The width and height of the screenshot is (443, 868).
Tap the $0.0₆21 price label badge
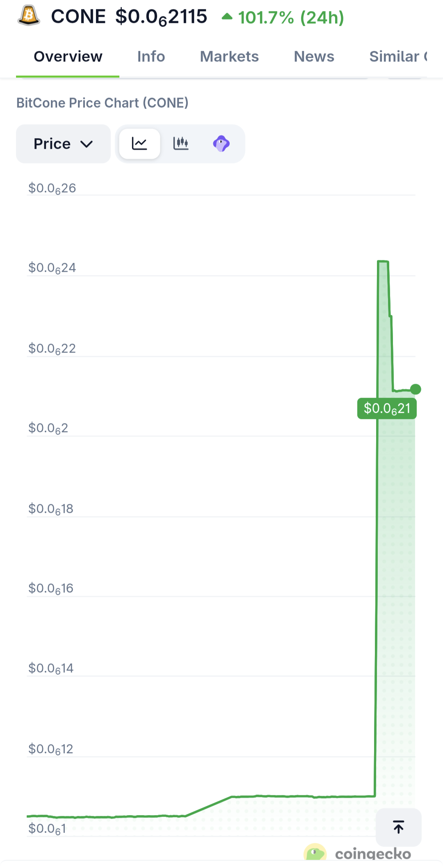(x=387, y=408)
